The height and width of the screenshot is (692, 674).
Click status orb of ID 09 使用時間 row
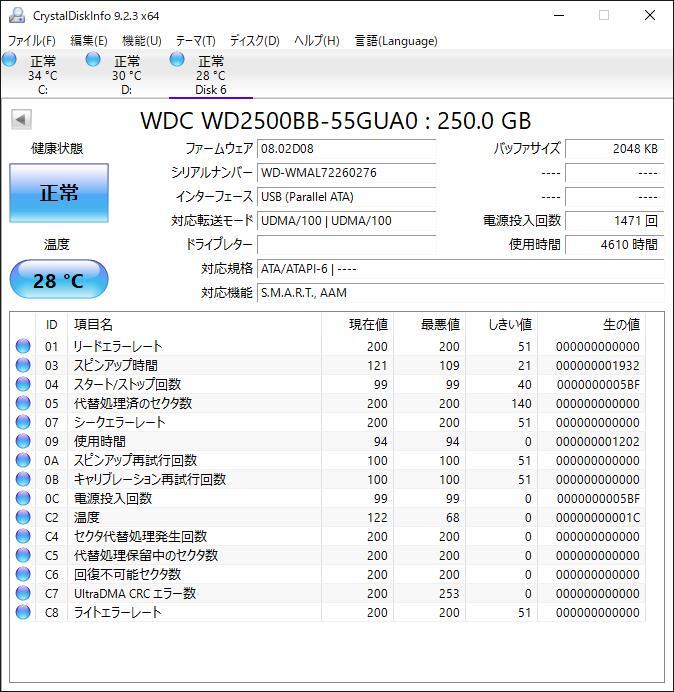click(23, 441)
